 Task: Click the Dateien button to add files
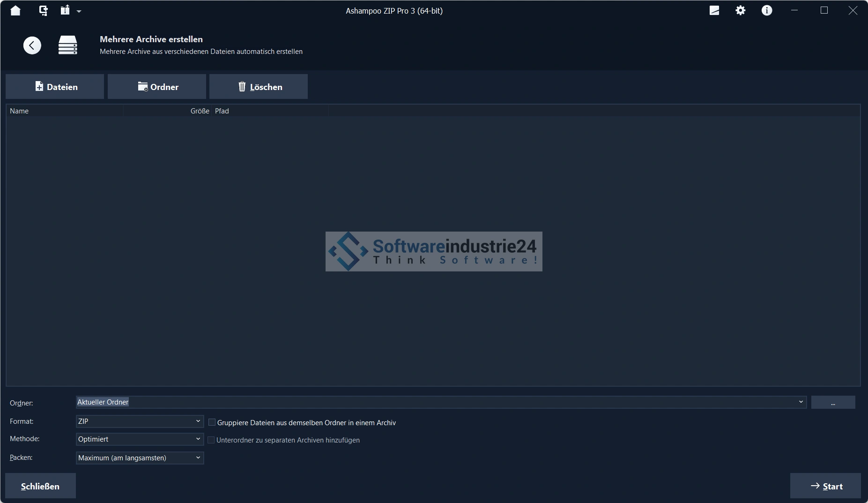(55, 87)
